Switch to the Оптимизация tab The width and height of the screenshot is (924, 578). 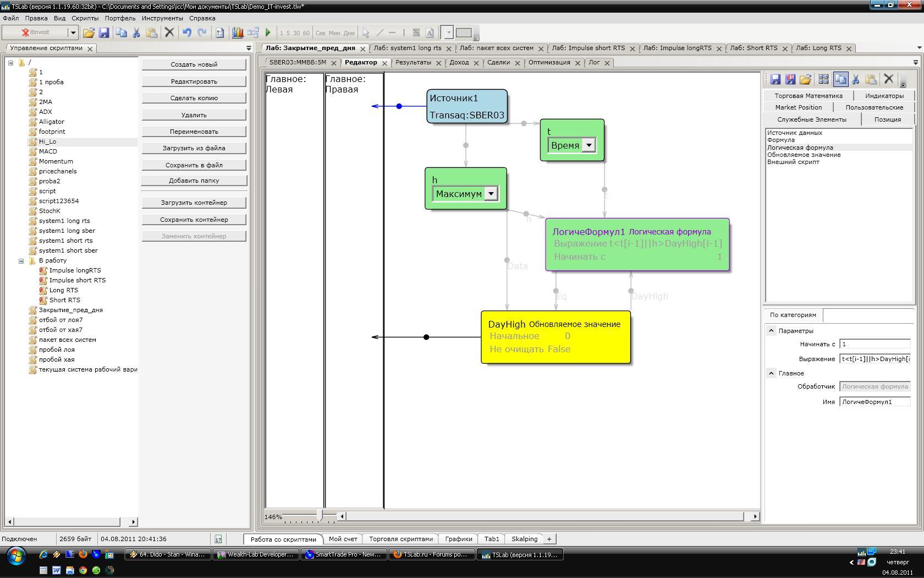[549, 63]
